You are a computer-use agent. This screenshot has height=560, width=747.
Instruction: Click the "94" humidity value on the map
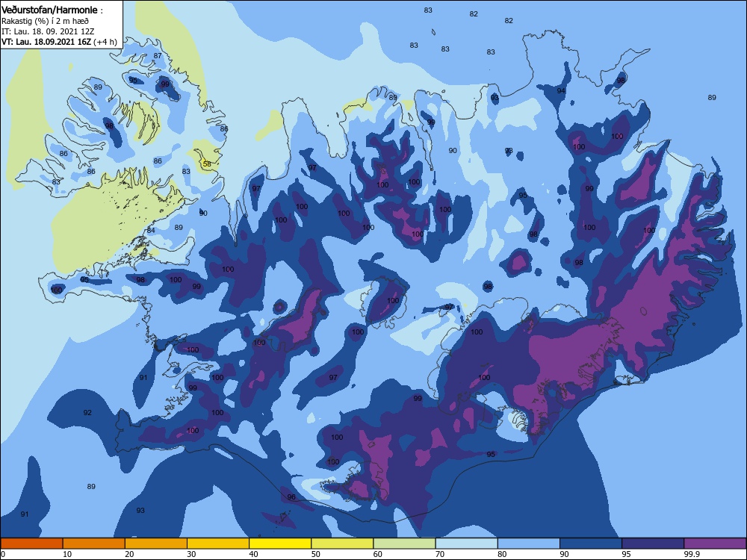pos(561,91)
